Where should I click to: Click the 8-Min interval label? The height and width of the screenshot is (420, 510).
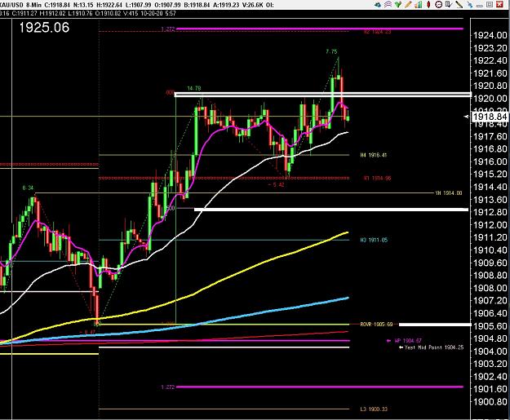33,5
